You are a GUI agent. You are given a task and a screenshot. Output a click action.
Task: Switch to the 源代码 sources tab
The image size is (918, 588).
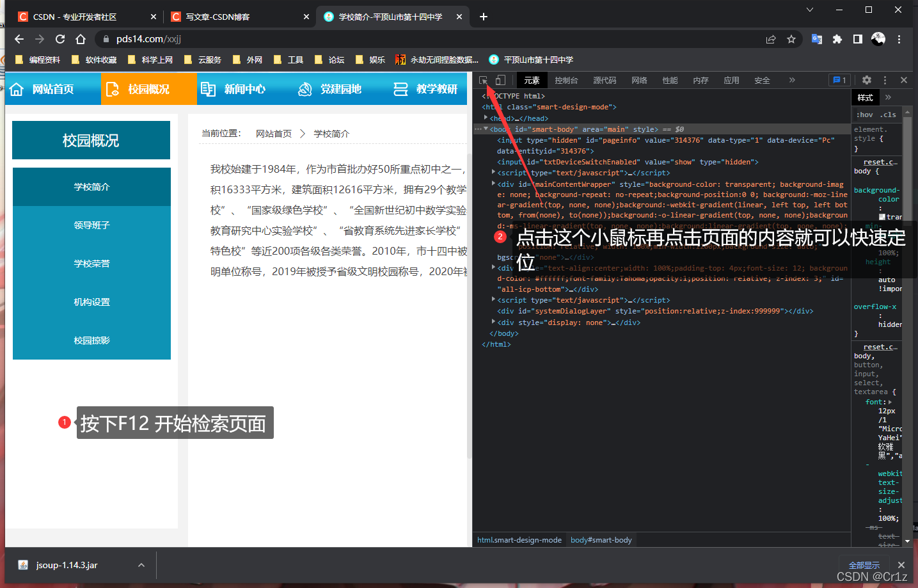(605, 81)
